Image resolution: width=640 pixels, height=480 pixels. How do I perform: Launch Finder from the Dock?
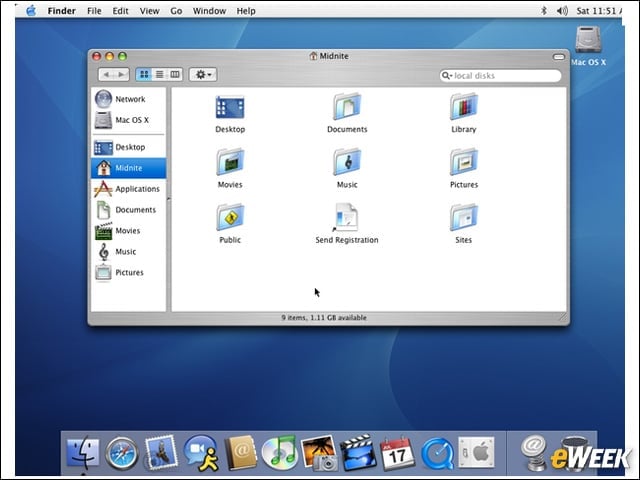click(83, 453)
